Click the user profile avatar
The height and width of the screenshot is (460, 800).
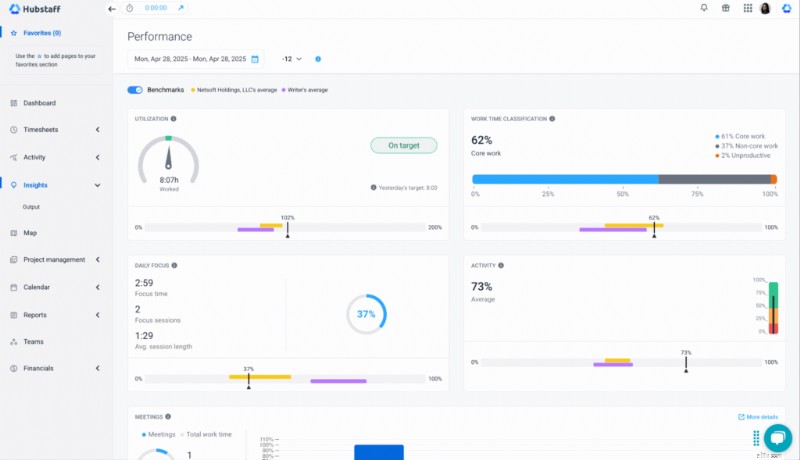click(x=765, y=8)
